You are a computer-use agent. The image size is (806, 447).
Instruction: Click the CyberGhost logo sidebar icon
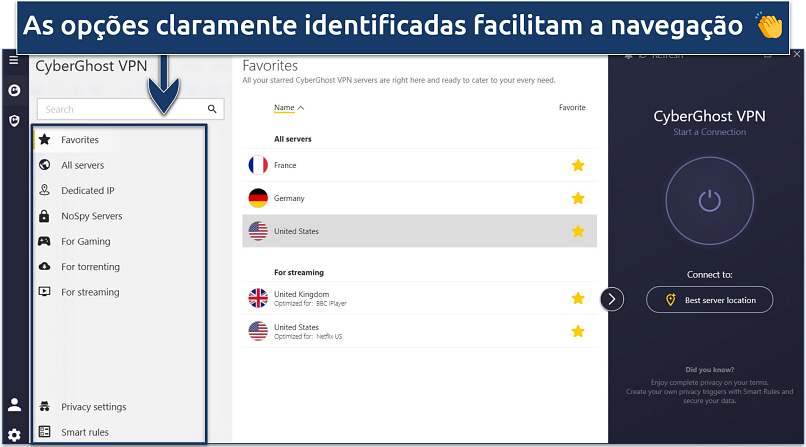[14, 90]
